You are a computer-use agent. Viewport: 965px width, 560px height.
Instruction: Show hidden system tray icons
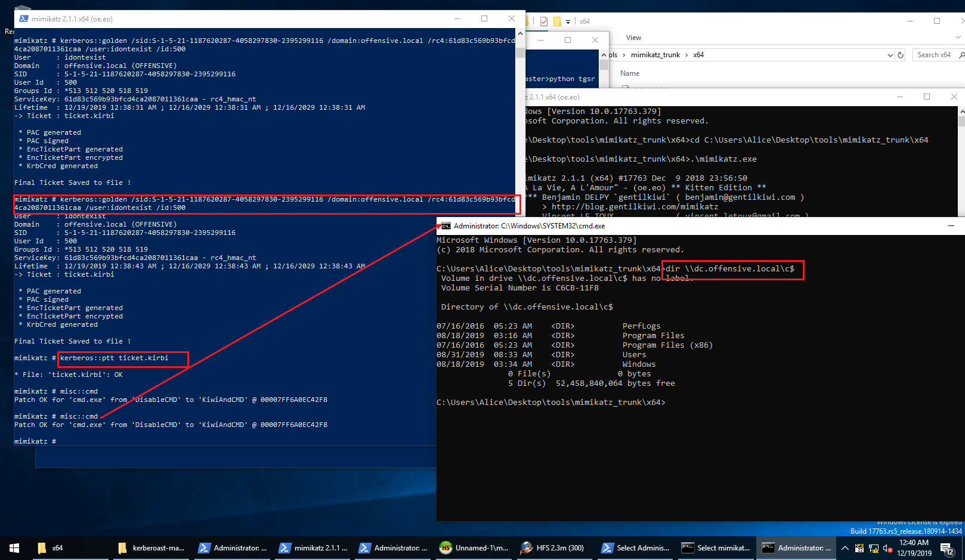coord(845,548)
